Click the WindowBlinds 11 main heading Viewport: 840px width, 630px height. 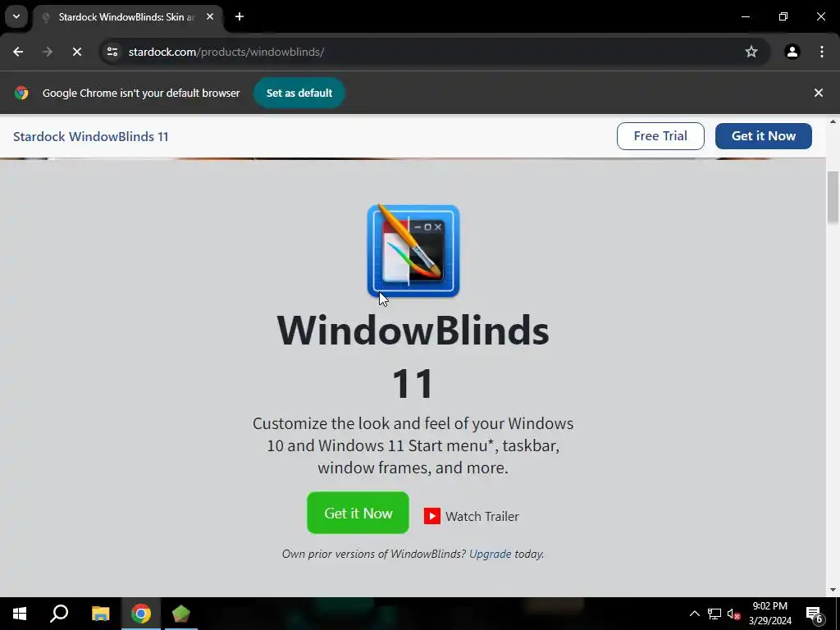[413, 357]
